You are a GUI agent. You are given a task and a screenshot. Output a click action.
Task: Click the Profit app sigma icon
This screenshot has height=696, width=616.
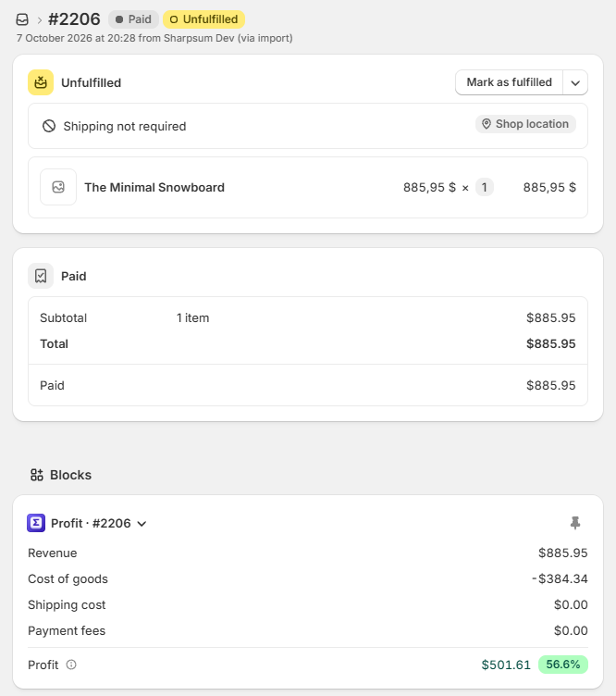[x=36, y=523]
